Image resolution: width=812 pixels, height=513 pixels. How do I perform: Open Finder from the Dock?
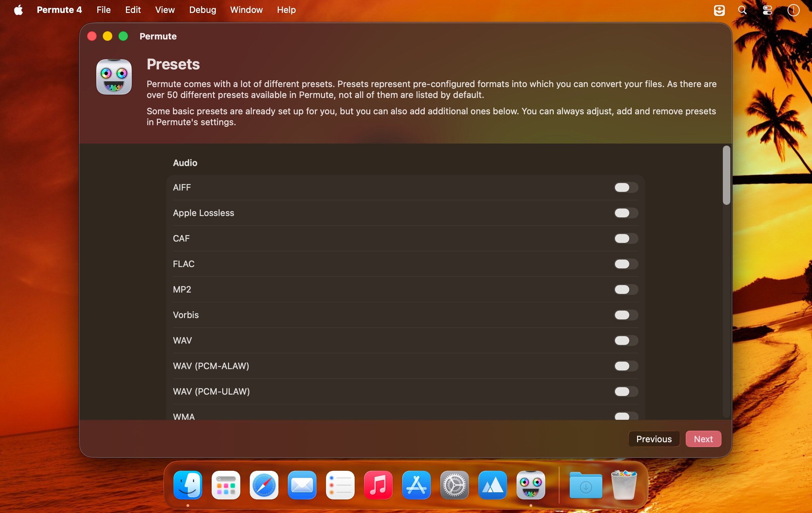coord(188,485)
